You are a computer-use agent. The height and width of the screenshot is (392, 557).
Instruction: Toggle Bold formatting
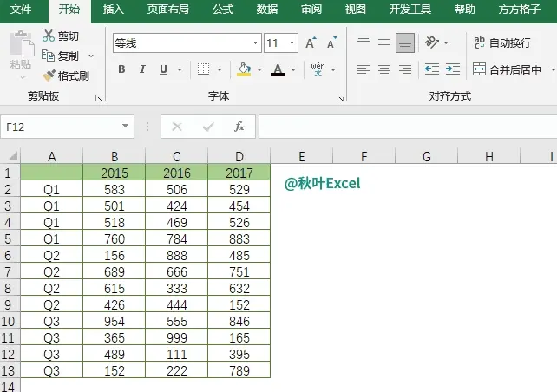[x=121, y=69]
